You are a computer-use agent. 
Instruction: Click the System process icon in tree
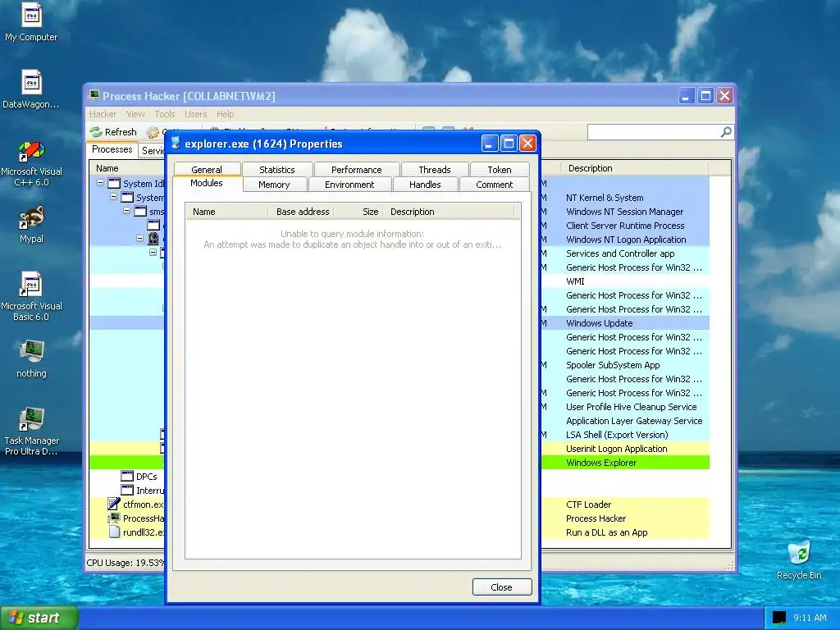click(127, 197)
